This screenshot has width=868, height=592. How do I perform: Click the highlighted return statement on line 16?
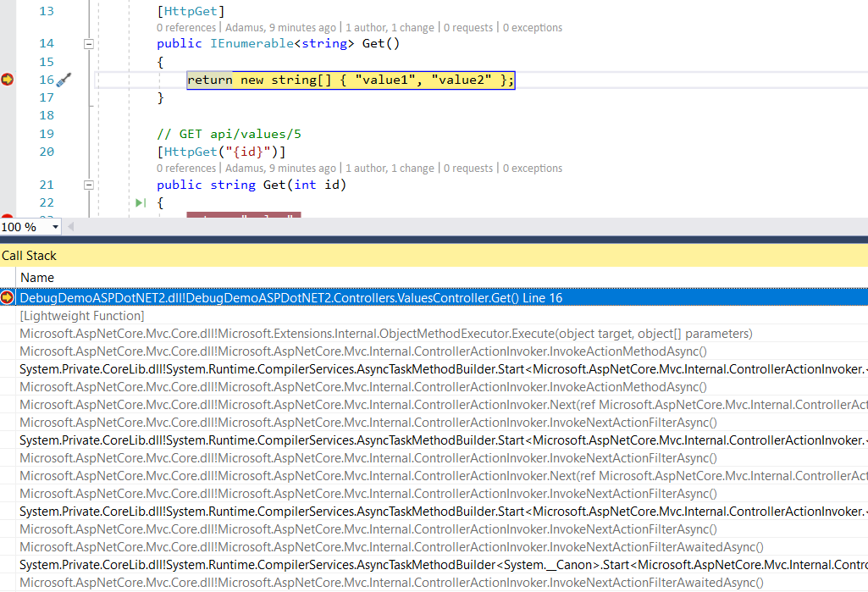coord(350,80)
